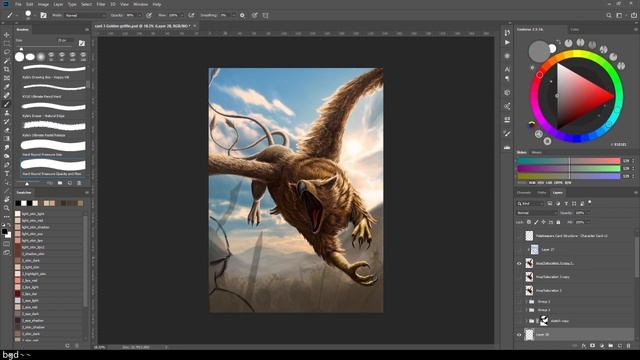This screenshot has height=360, width=640.
Task: Open the layer filter Kind dropdown
Action: [531, 203]
